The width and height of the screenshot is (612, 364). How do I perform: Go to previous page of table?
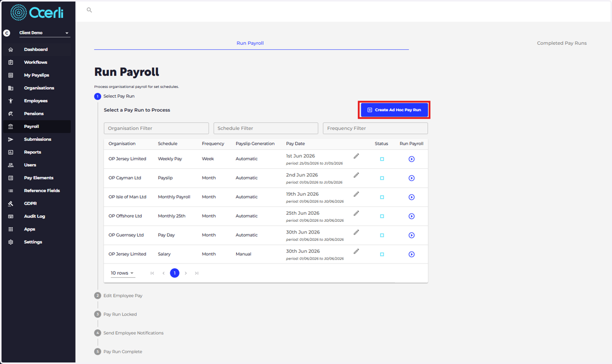coord(164,273)
